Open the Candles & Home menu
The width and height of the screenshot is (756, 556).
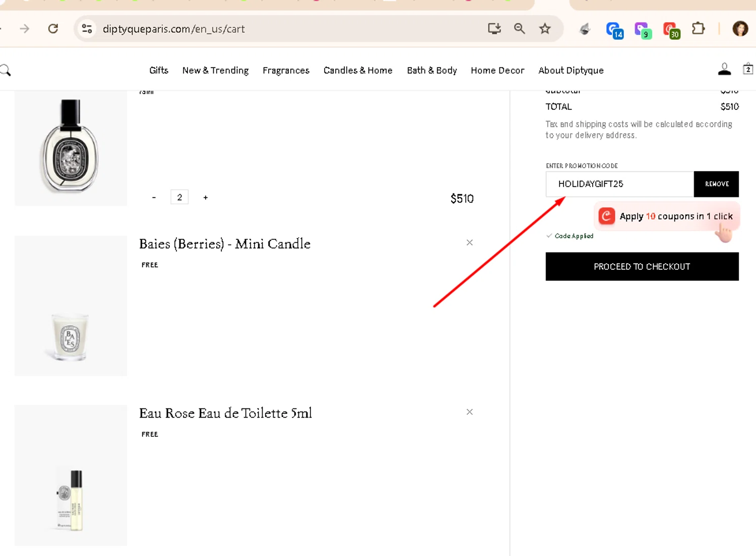coord(358,71)
